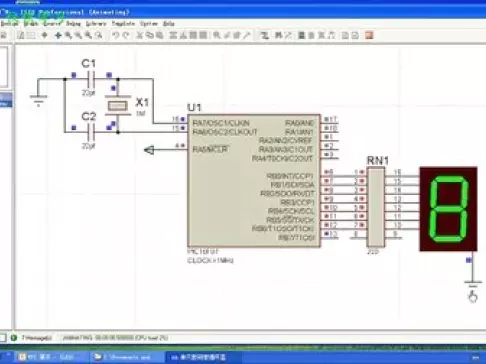Open the Debug menu
The height and width of the screenshot is (364, 486).
73,24
